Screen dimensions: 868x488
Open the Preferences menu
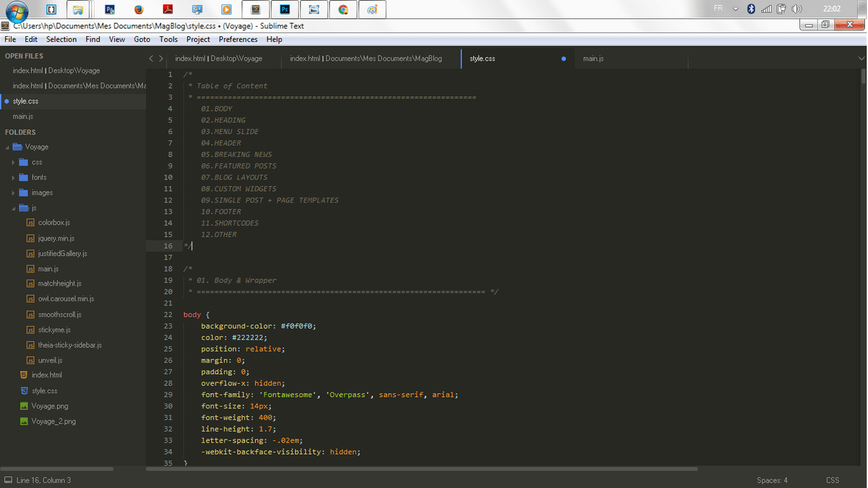[238, 39]
